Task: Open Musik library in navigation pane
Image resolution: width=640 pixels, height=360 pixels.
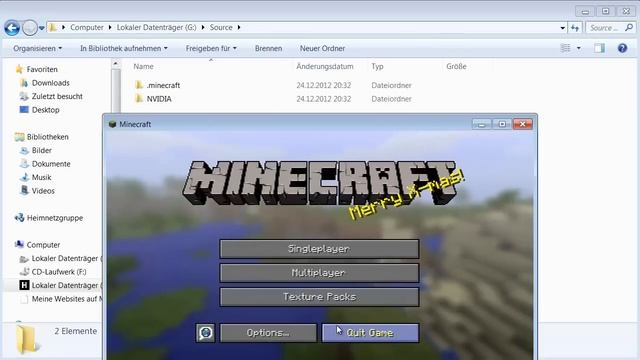Action: (x=41, y=177)
